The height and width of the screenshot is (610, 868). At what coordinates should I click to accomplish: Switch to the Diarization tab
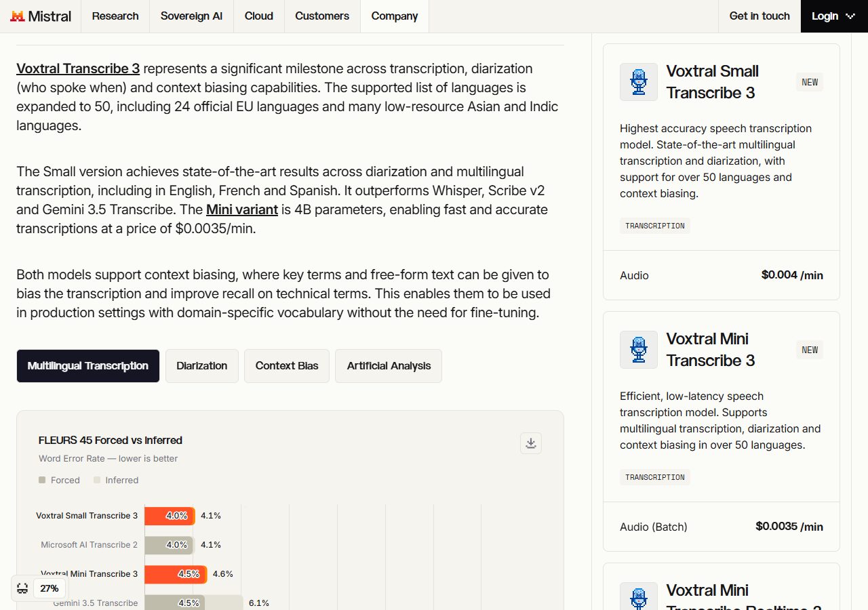(202, 366)
